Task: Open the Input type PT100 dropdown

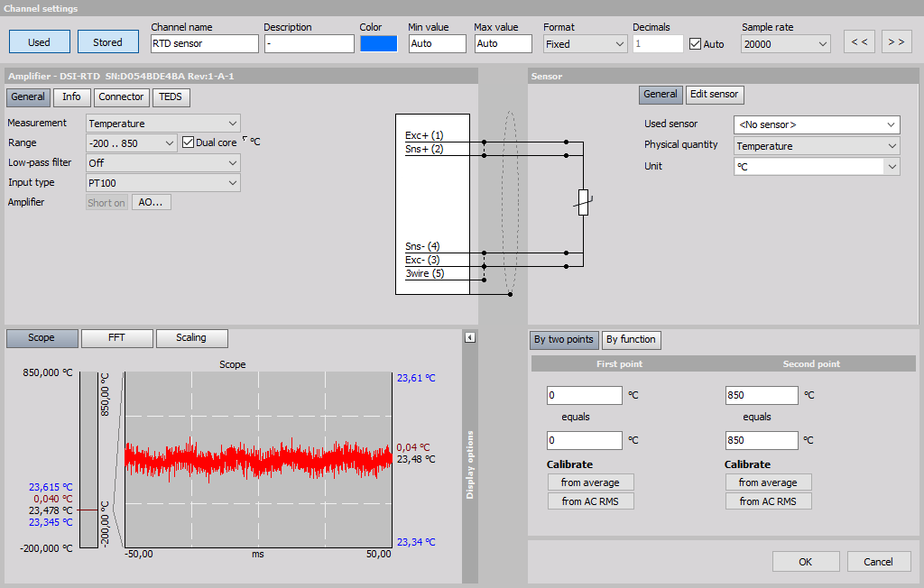Action: 162,183
